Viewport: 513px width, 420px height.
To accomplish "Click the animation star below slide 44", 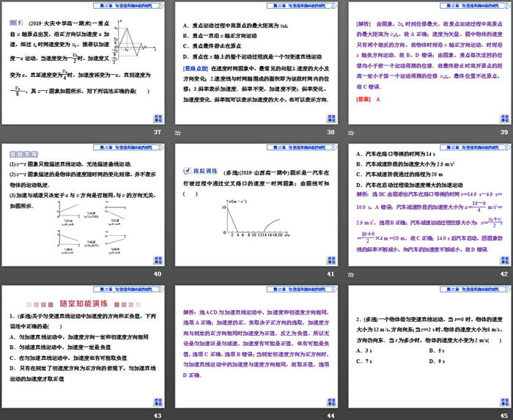I will [179, 414].
